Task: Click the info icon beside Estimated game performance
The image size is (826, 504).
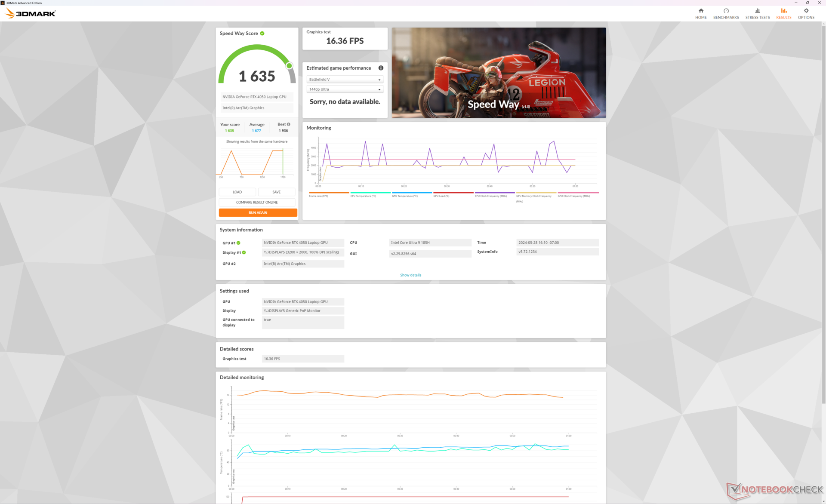Action: click(381, 68)
